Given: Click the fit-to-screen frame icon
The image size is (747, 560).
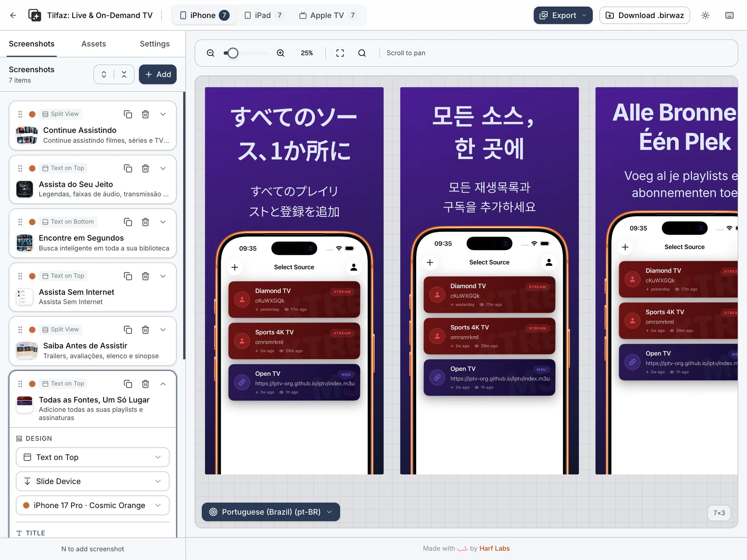Looking at the screenshot, I should pos(340,53).
